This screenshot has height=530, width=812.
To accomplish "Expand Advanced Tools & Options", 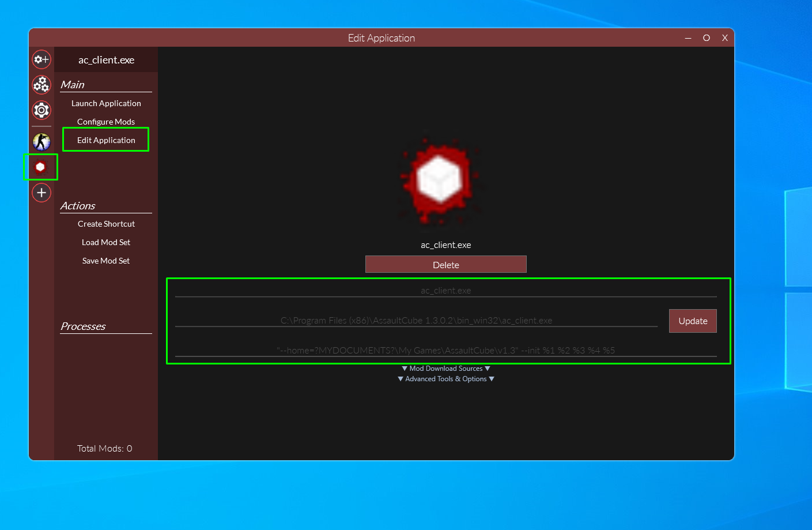I will pyautogui.click(x=445, y=378).
